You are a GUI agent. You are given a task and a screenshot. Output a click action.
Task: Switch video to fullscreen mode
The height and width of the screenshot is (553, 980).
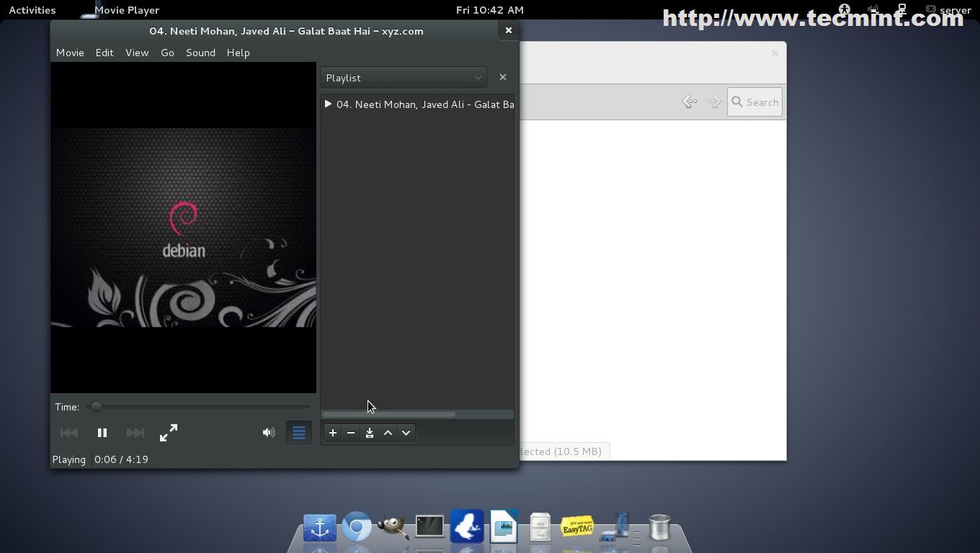pos(168,433)
